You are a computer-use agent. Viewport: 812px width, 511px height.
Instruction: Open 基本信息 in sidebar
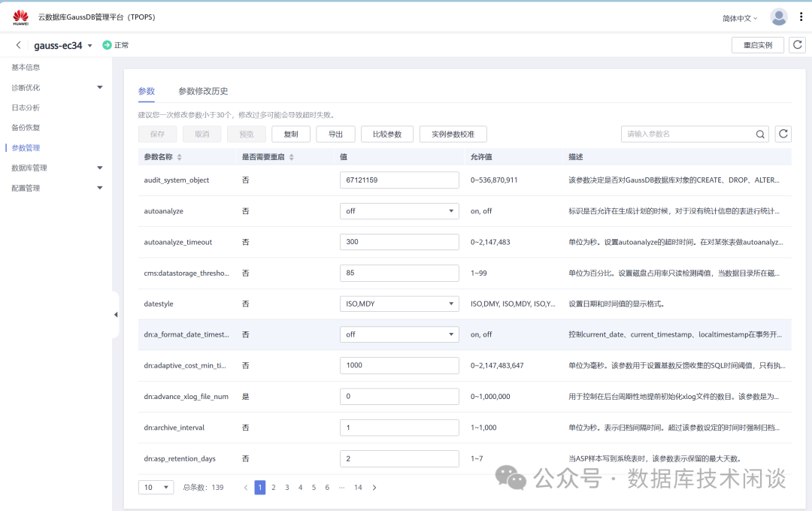(x=26, y=68)
